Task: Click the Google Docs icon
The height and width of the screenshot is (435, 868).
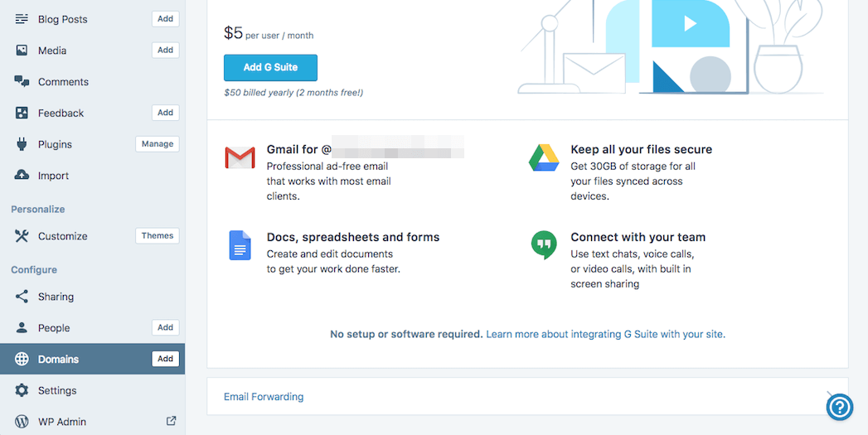Action: (240, 245)
